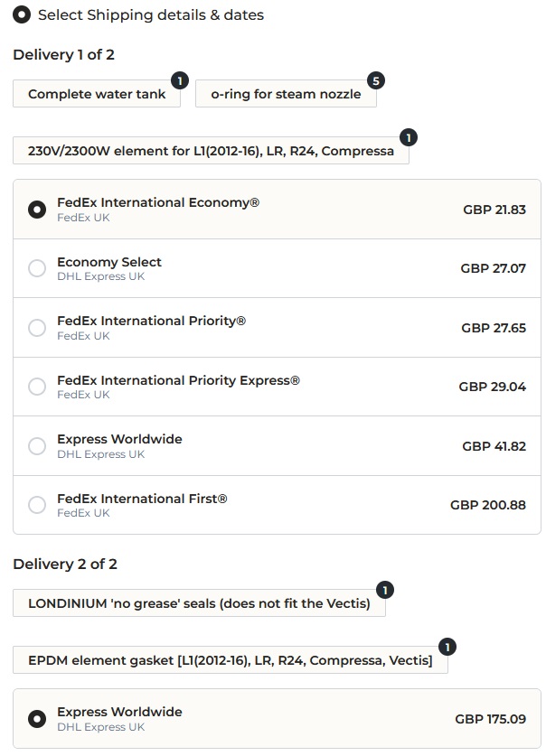Click the Select Shipping details step indicator
The width and height of the screenshot is (546, 756).
[x=21, y=14]
